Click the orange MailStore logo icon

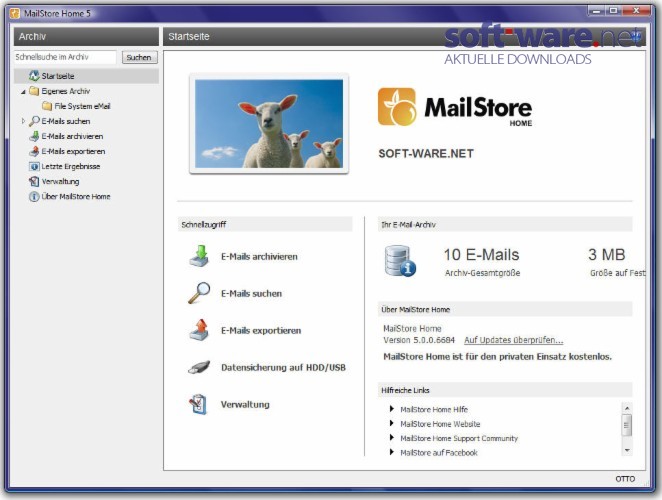[397, 107]
